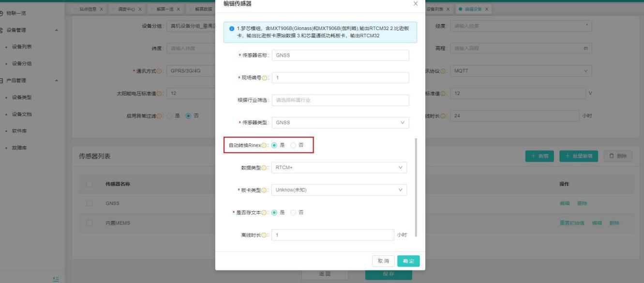Click the help icon beside 数据类型

[x=265, y=168]
